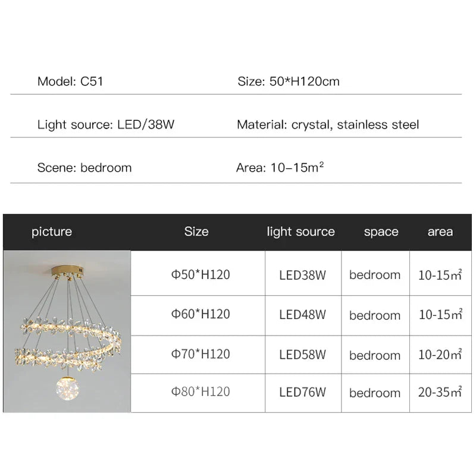Viewport: 476px width, 476px height.
Task: Select the "Light source: LED/38W" line
Action: pos(105,124)
